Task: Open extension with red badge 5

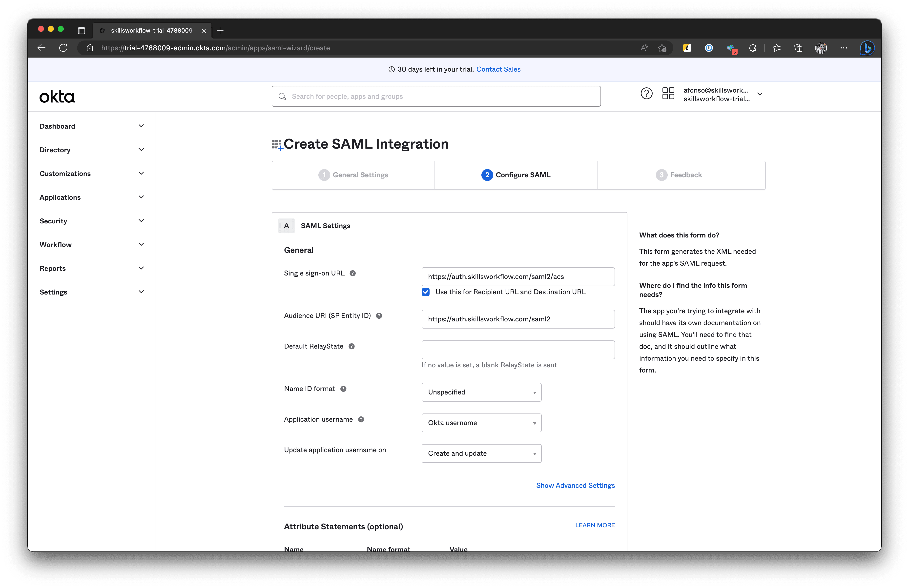Action: pyautogui.click(x=731, y=48)
